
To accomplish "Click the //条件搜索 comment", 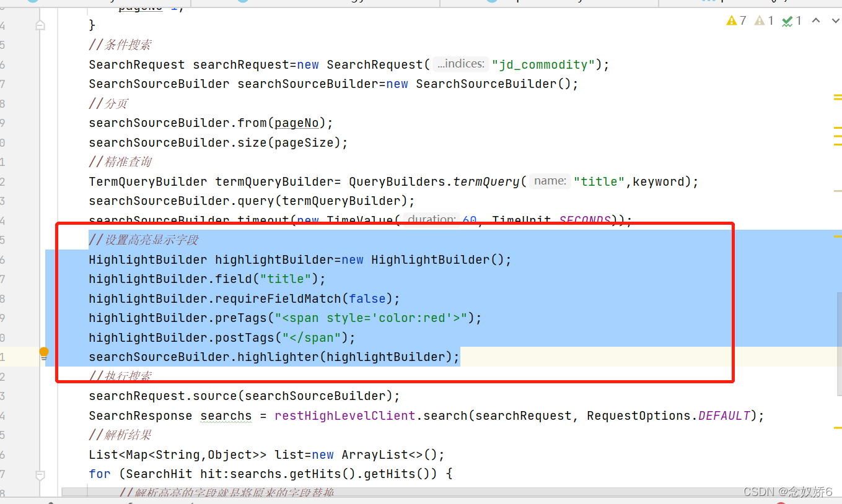I will [x=120, y=45].
